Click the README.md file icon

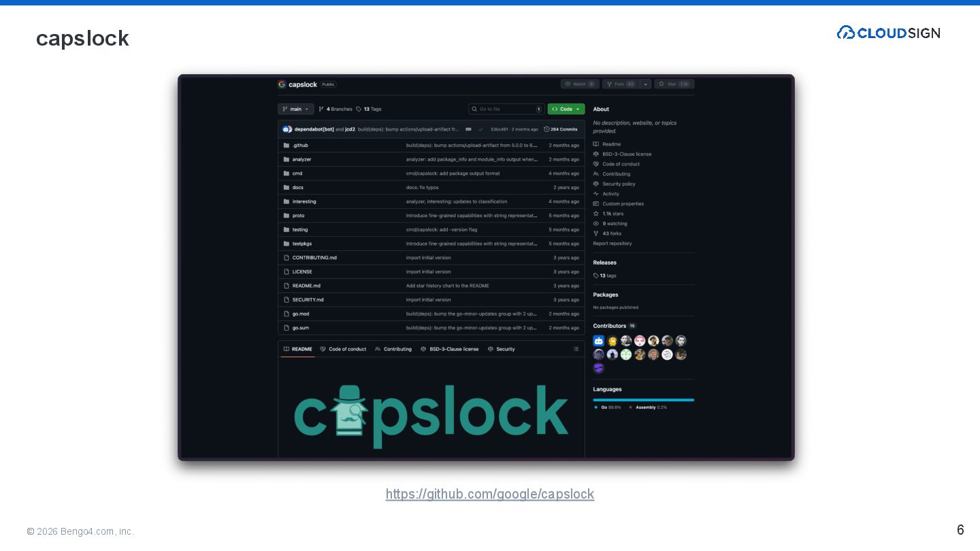tap(287, 286)
